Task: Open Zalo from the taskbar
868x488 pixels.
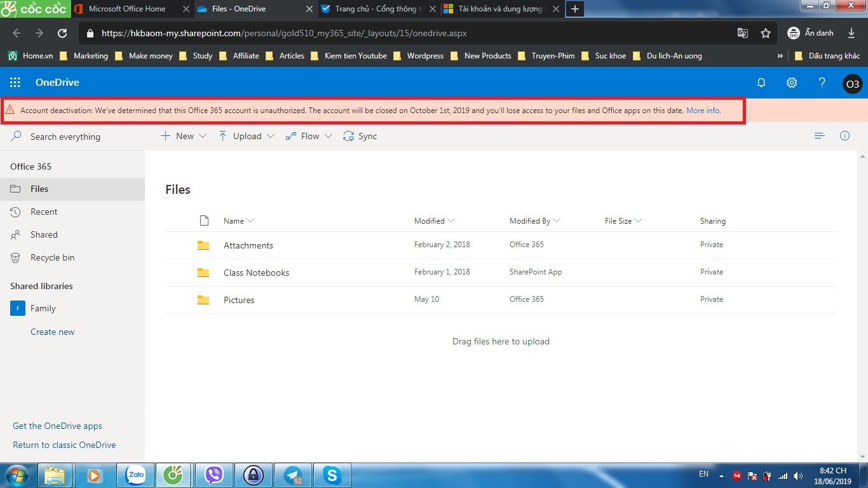Action: [x=135, y=475]
